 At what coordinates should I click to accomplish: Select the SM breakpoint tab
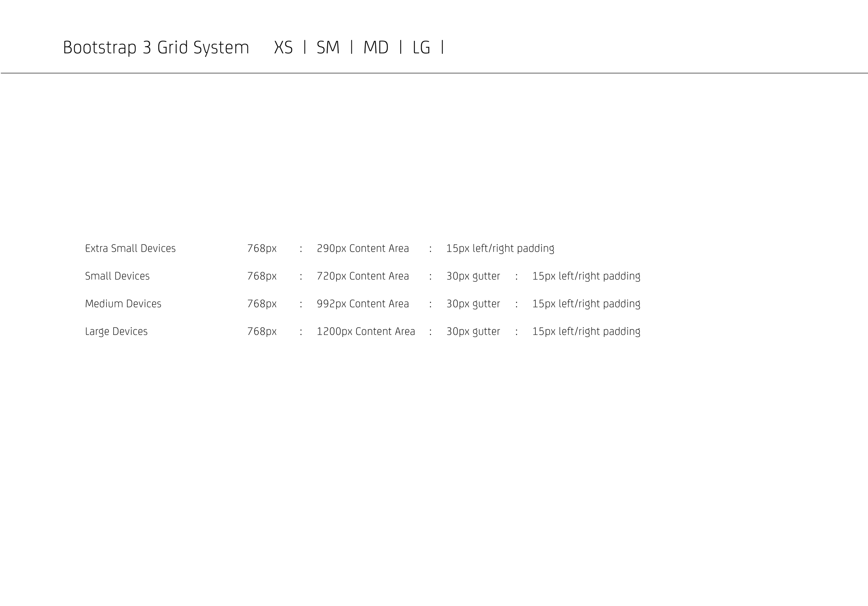click(x=328, y=48)
